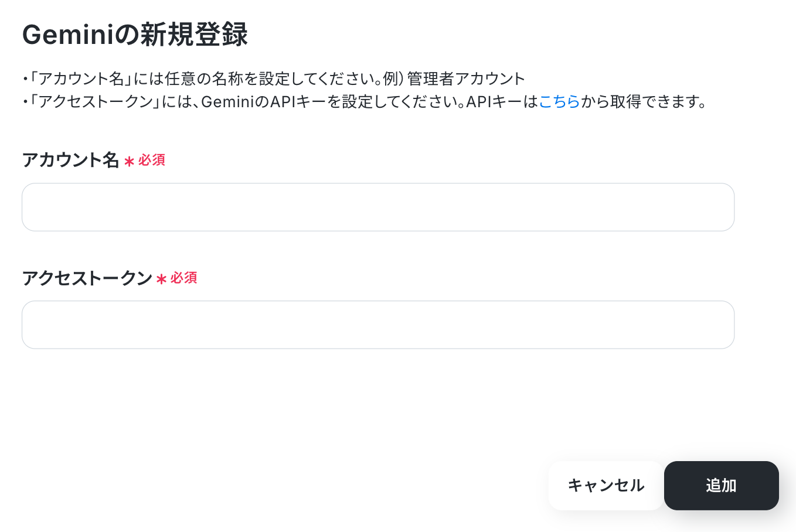Focus the アクセストークン text input field

(x=378, y=325)
